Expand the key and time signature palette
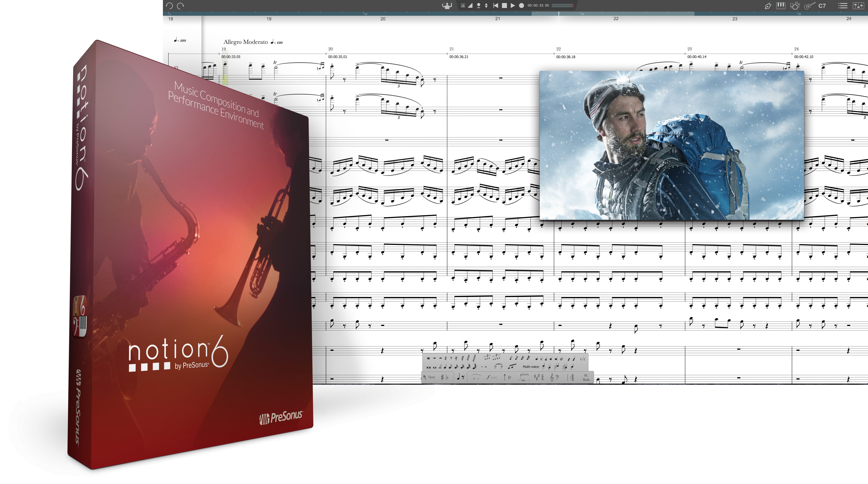Image resolution: width=868 pixels, height=484 pixels. [x=539, y=377]
